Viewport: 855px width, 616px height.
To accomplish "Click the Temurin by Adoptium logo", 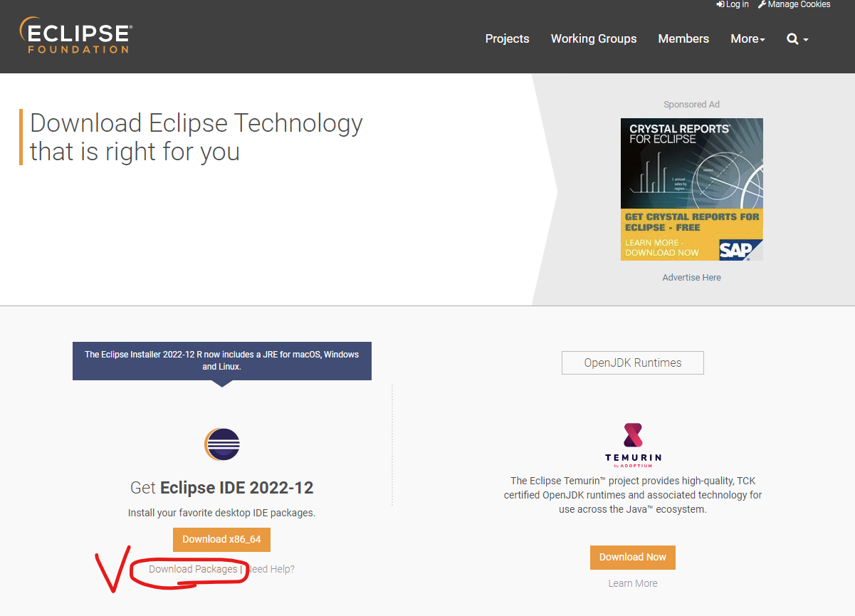I will [x=633, y=447].
